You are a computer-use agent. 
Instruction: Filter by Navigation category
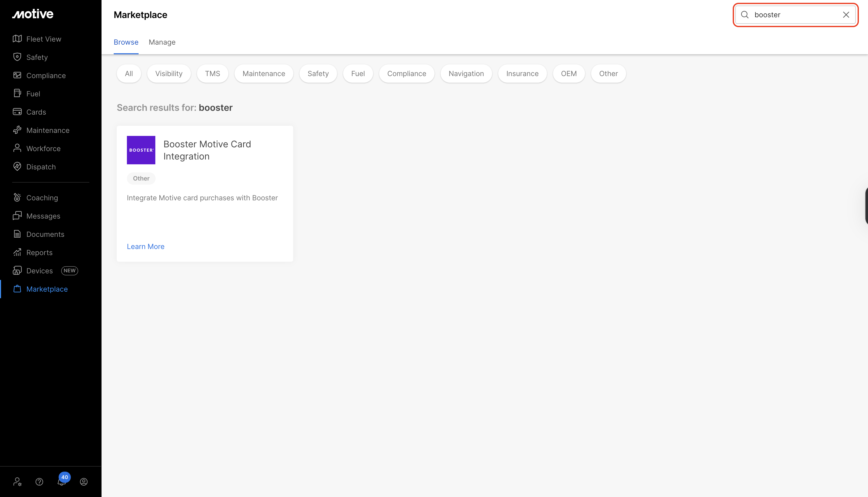pyautogui.click(x=466, y=73)
